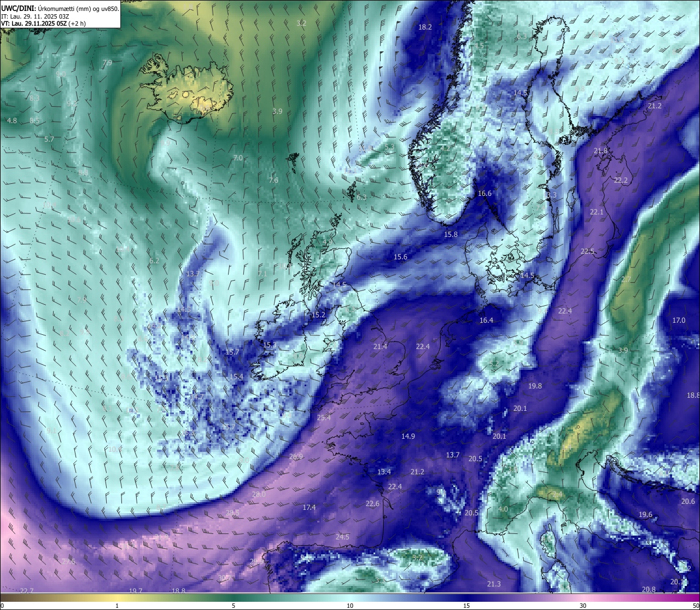Click colorbar tick label 10
Image resolution: width=700 pixels, height=610 pixels.
pyautogui.click(x=350, y=606)
